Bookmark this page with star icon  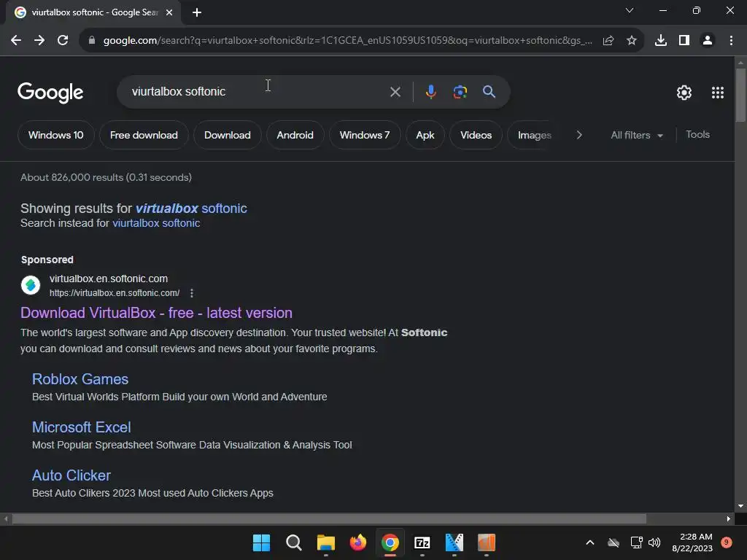pos(632,41)
